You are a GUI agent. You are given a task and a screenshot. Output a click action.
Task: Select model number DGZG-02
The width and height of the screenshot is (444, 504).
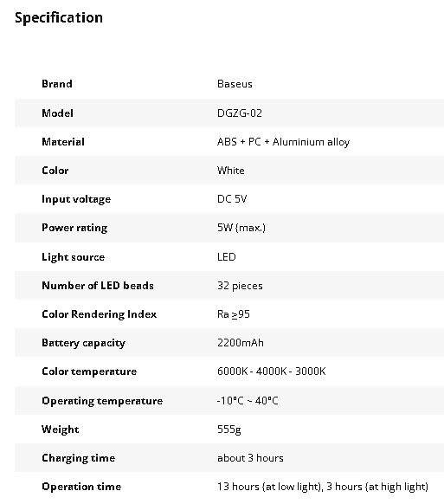(240, 113)
